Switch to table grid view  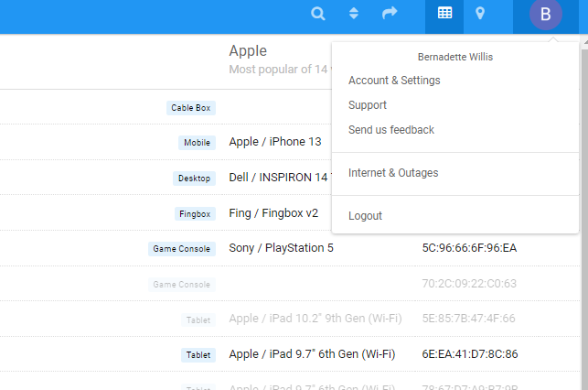point(444,14)
